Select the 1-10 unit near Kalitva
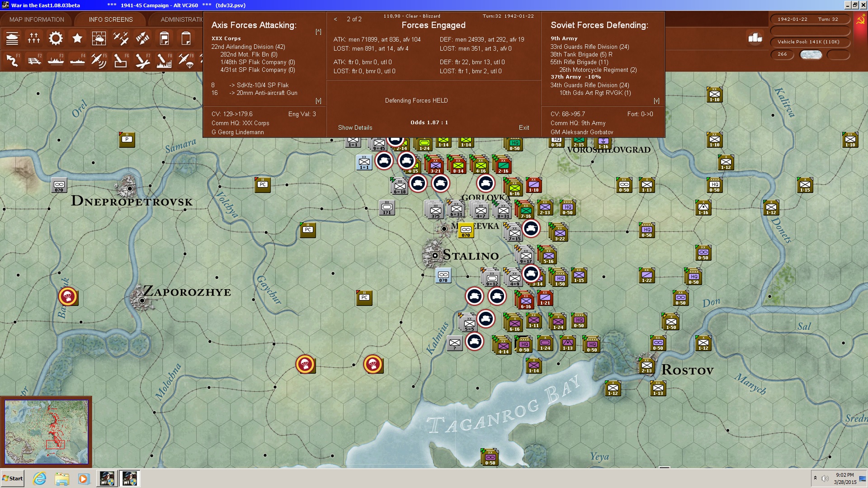The image size is (868, 488). (714, 95)
